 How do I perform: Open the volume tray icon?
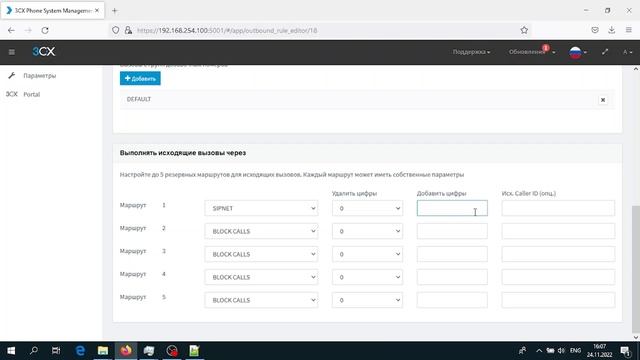(561, 351)
